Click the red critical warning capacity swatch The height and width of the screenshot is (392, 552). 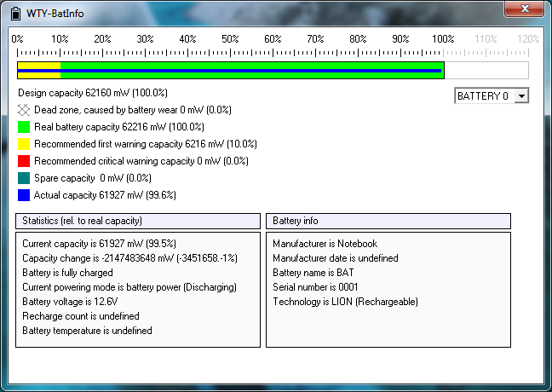pyautogui.click(x=24, y=161)
